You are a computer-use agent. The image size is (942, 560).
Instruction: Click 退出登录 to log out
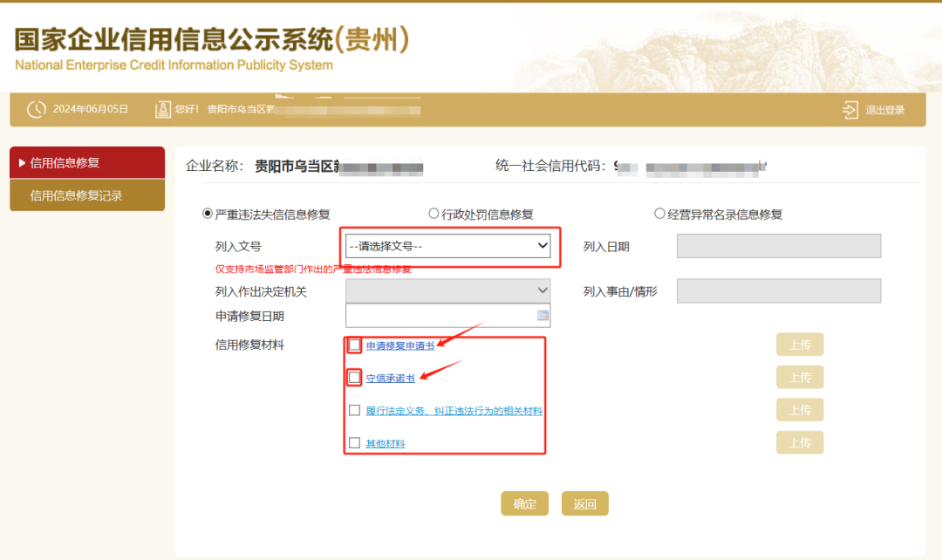point(885,110)
